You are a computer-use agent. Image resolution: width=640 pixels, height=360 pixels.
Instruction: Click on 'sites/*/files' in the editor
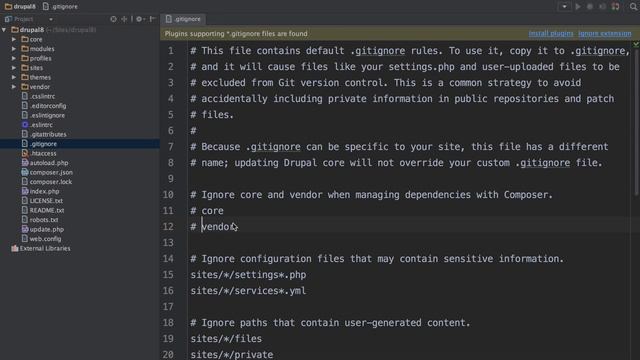coord(226,339)
